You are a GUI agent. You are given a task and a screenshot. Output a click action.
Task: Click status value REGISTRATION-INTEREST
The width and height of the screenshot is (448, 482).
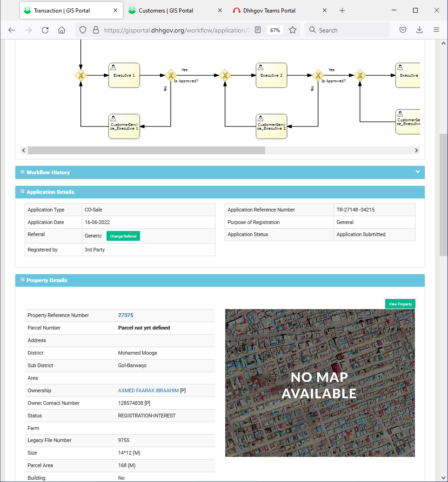click(147, 416)
